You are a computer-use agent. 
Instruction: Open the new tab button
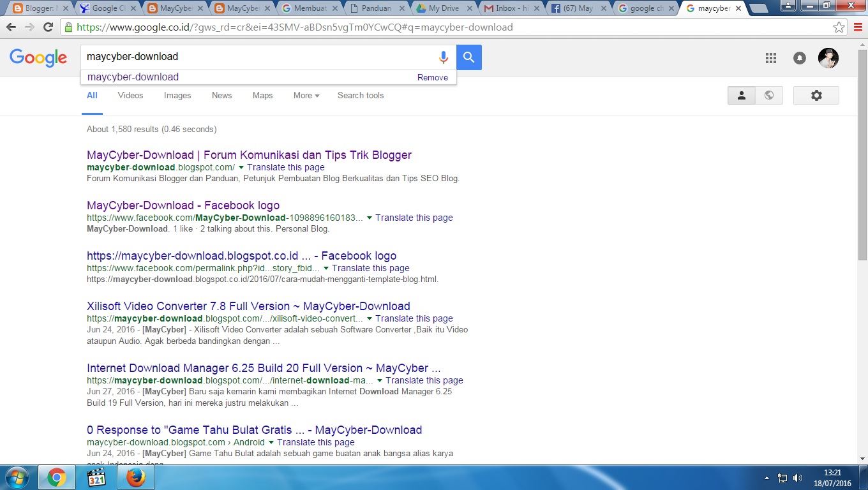758,8
